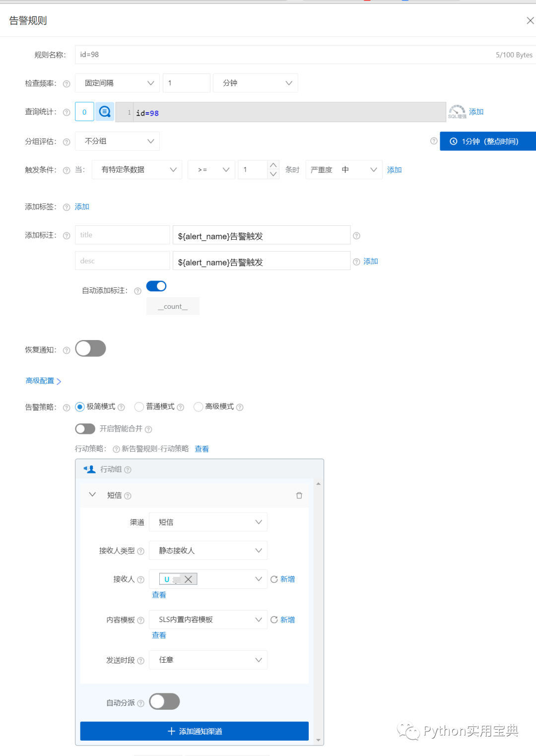Open the 发送时段 任意 dropdown
536x756 pixels.
coord(208,660)
